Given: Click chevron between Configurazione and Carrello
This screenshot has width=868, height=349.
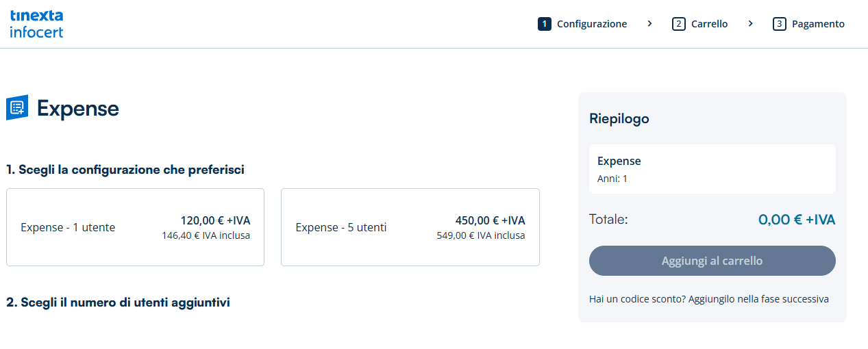Looking at the screenshot, I should [649, 24].
